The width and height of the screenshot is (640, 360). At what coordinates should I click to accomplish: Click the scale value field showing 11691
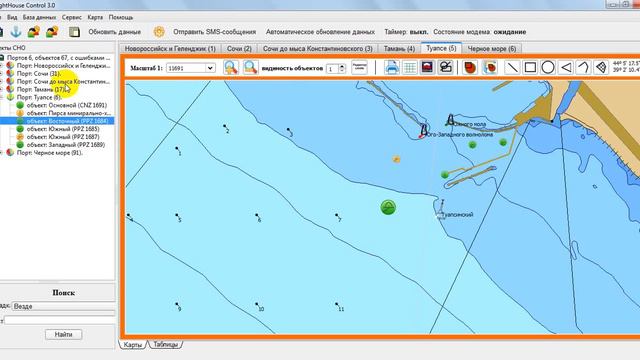pos(186,68)
